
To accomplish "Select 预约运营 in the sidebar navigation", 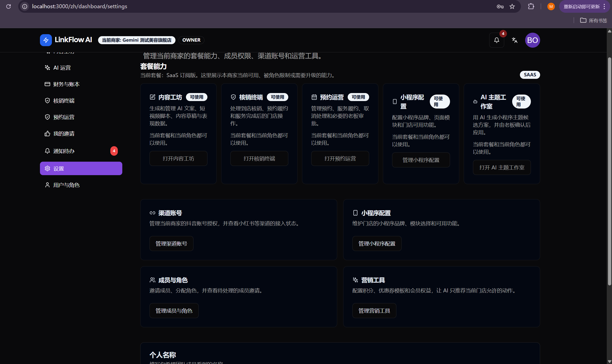I will pyautogui.click(x=81, y=117).
